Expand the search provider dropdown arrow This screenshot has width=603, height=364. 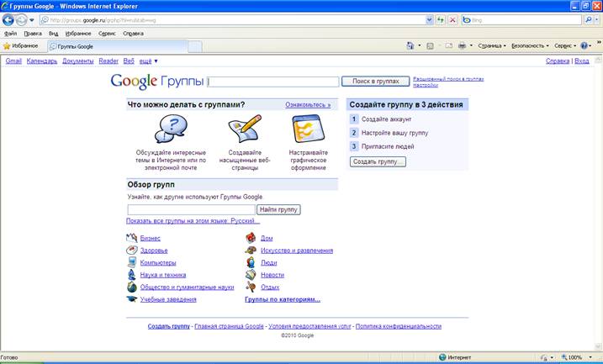pyautogui.click(x=596, y=20)
